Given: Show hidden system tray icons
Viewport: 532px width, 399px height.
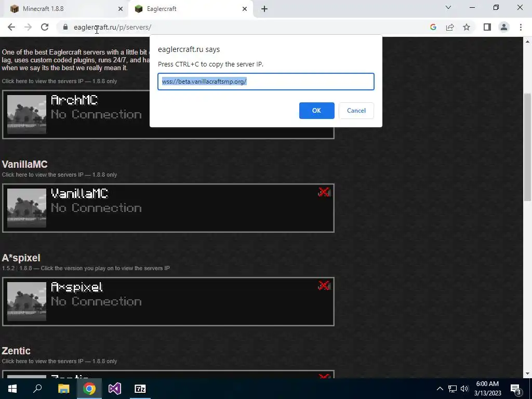Looking at the screenshot, I should click(440, 389).
